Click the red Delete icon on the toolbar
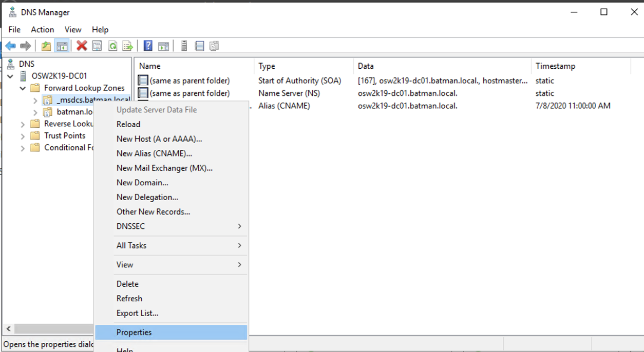 coord(81,46)
